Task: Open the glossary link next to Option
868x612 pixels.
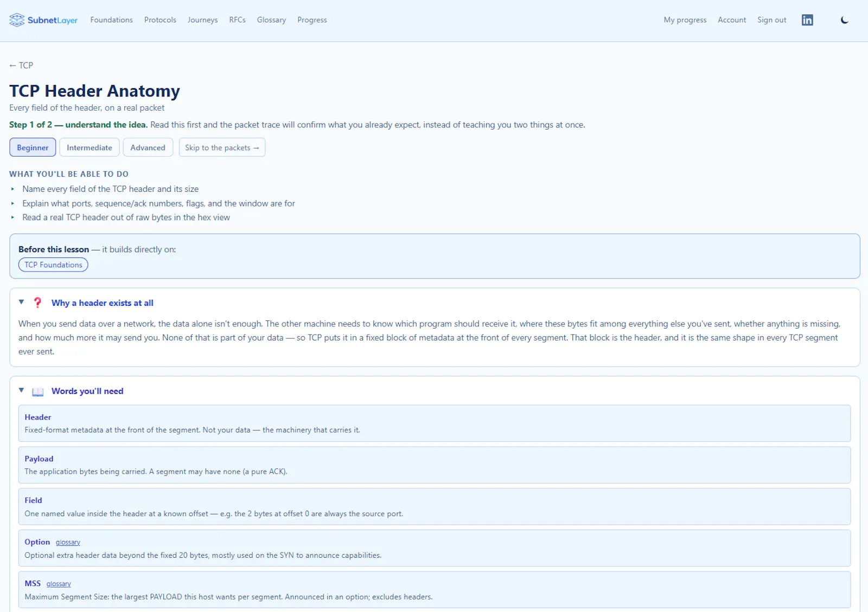Action: [x=68, y=543]
